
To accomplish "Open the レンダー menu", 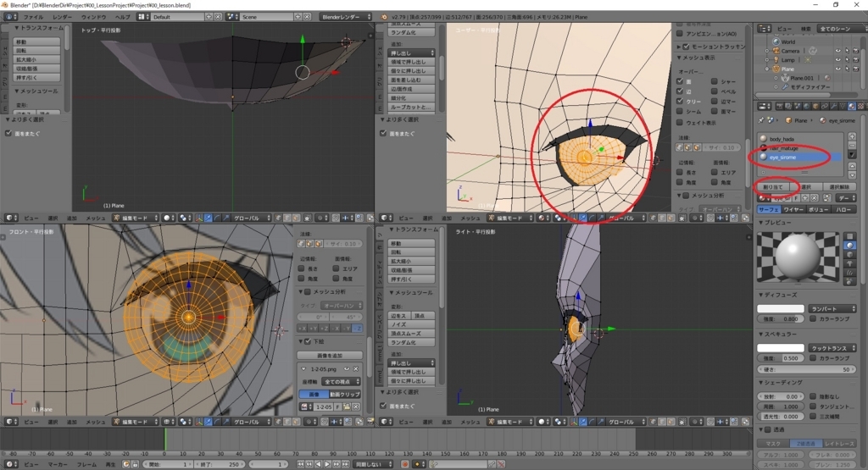I will tap(62, 17).
